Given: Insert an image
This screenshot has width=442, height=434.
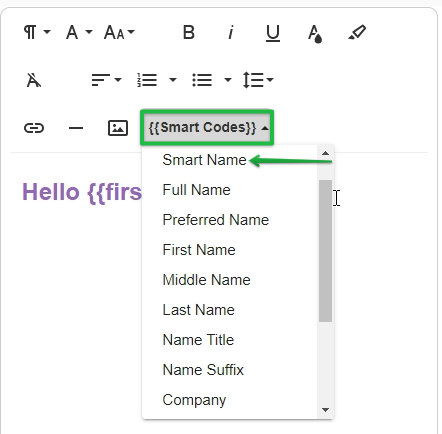Looking at the screenshot, I should (x=118, y=128).
